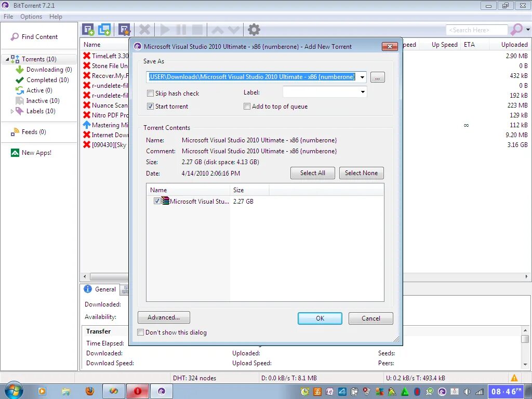Select Active (0) in the sidebar
This screenshot has height=399, width=532.
pos(34,90)
